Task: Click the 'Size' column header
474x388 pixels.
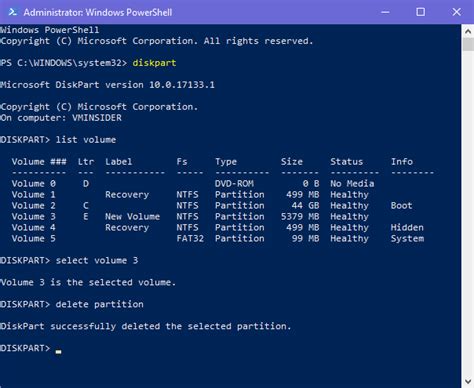Action: [x=292, y=162]
